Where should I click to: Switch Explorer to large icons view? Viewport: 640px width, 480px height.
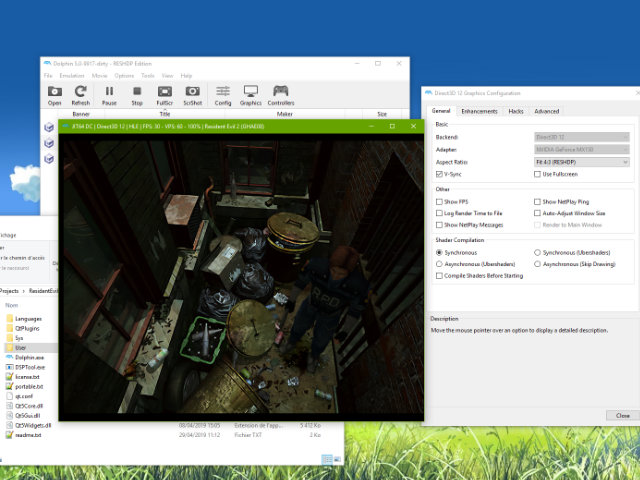pyautogui.click(x=338, y=460)
